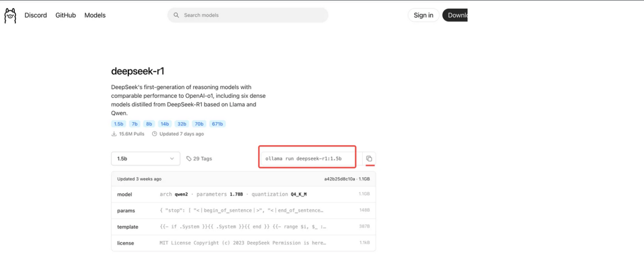The height and width of the screenshot is (256, 644).
Task: Open the template file row
Action: [243, 227]
